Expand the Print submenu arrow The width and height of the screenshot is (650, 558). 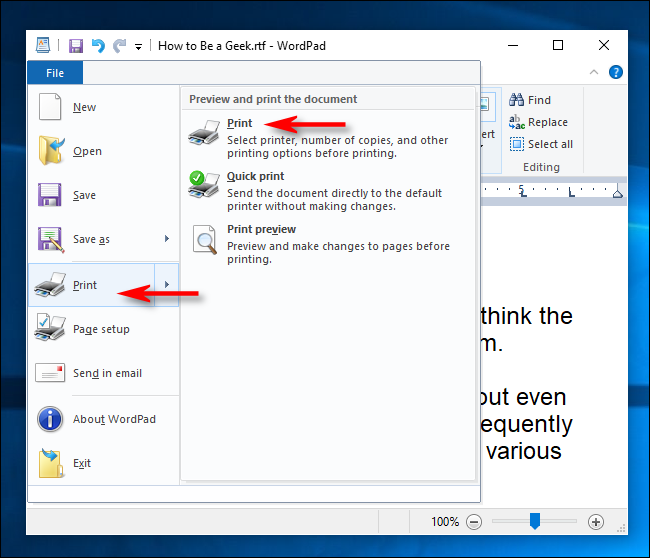(167, 285)
